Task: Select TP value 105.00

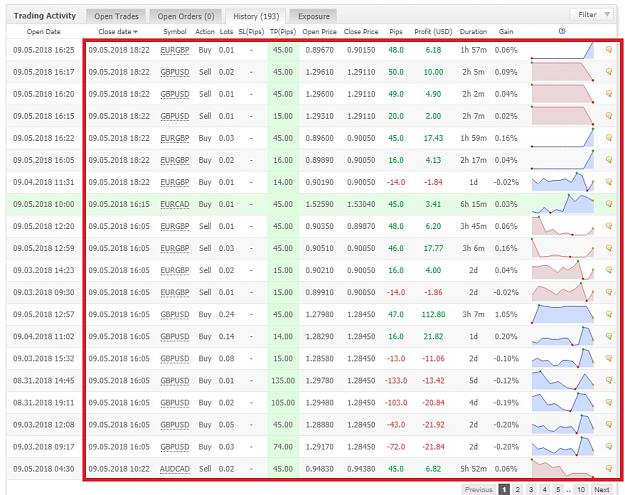Action: point(283,403)
